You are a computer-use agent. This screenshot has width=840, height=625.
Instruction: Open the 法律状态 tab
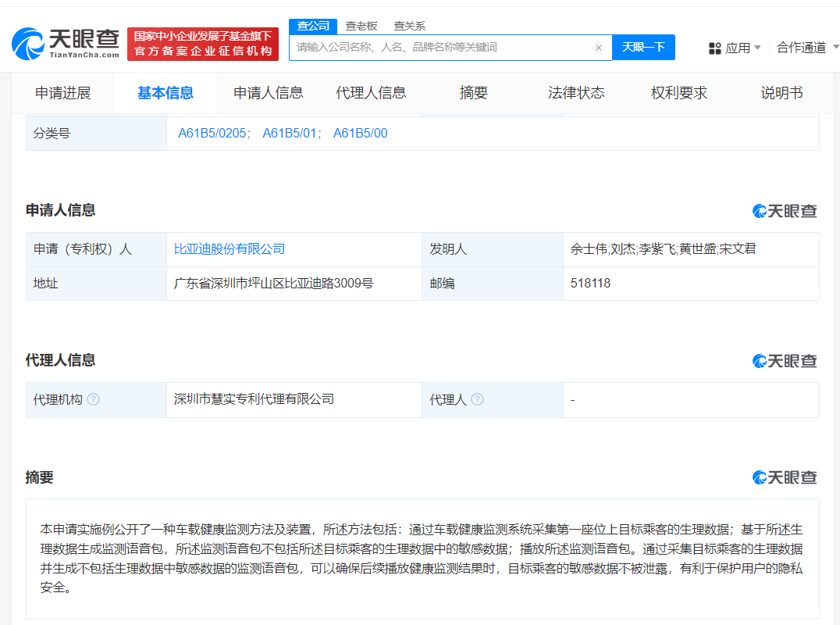pos(578,92)
